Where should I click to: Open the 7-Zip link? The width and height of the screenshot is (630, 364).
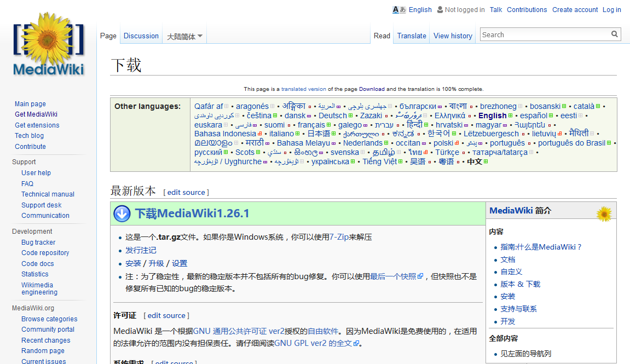point(339,237)
